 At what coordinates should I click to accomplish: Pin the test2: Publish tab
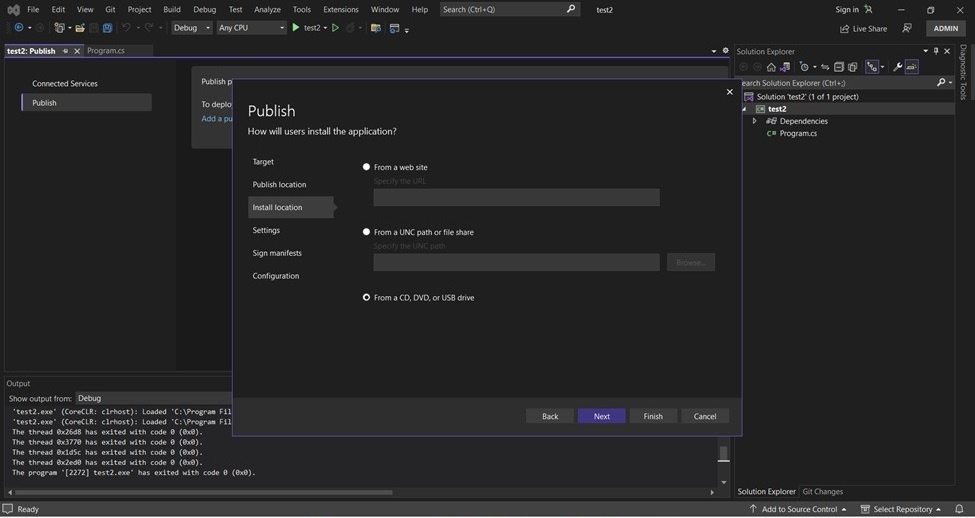coord(65,51)
